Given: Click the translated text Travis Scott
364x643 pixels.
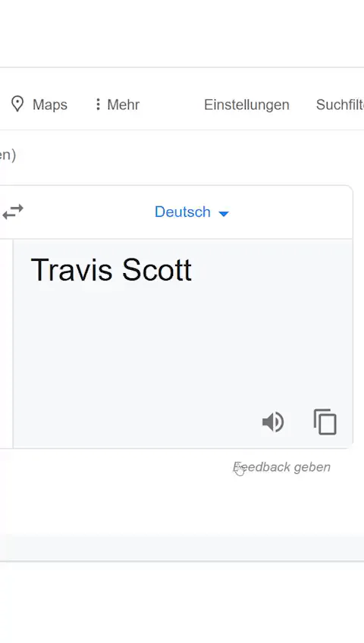Looking at the screenshot, I should click(x=111, y=270).
